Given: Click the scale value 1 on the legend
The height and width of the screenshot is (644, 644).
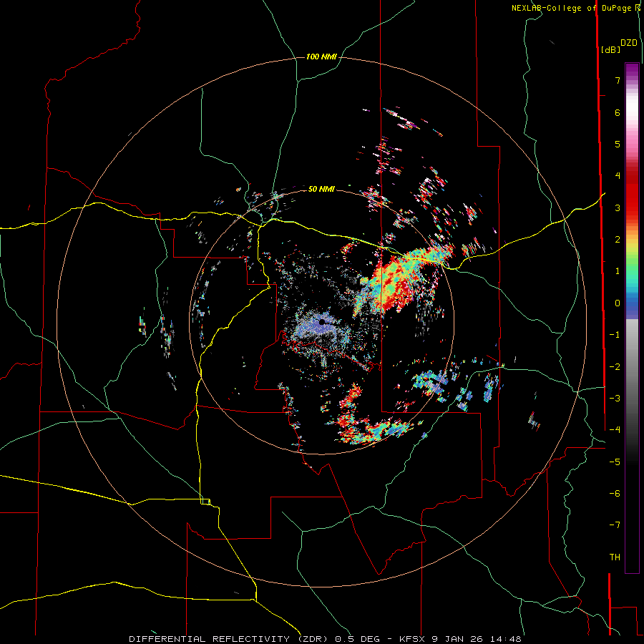Looking at the screenshot, I should click(618, 271).
